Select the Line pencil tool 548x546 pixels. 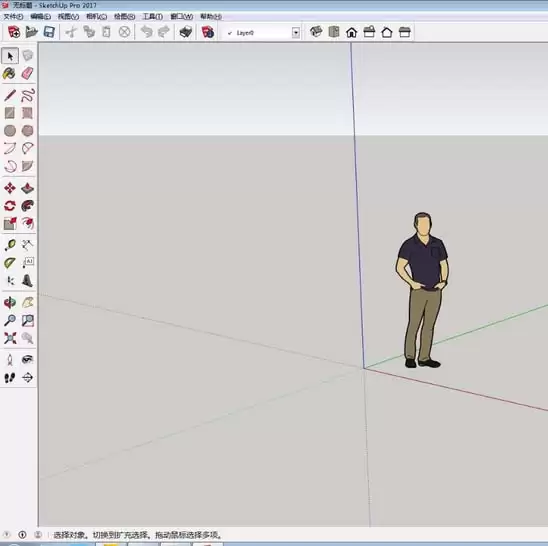(10, 95)
